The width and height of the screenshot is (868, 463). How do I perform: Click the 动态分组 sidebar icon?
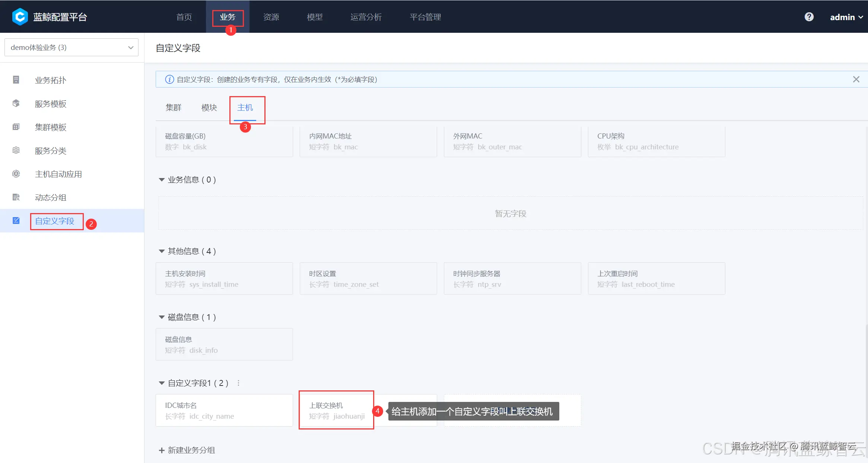coord(16,197)
